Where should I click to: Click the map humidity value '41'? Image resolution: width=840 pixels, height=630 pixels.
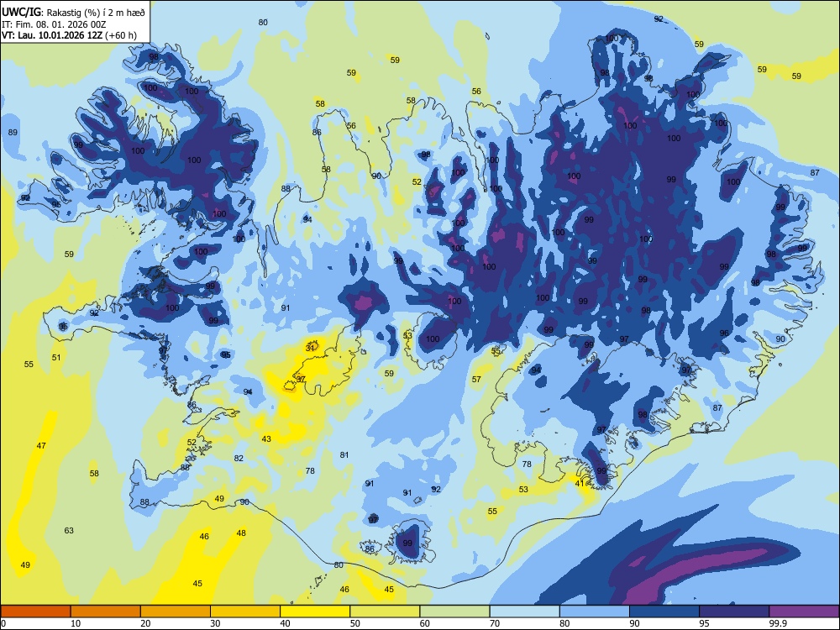pyautogui.click(x=580, y=483)
